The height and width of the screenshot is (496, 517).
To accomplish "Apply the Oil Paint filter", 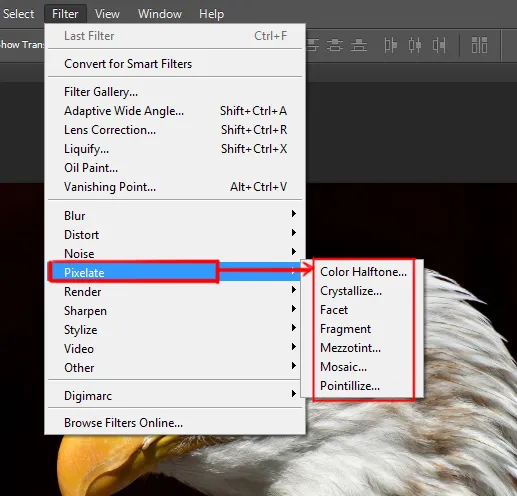I will (x=175, y=168).
